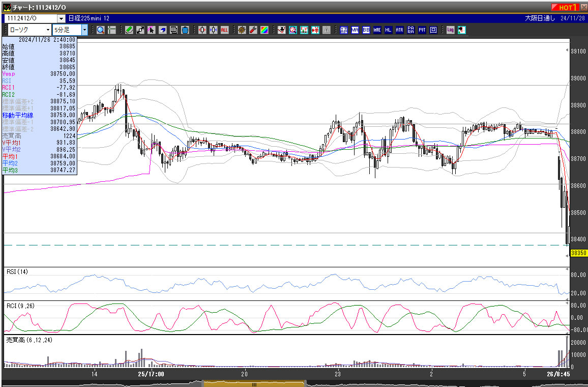
Task: Toggle the ATR indicator
Action: (400, 30)
